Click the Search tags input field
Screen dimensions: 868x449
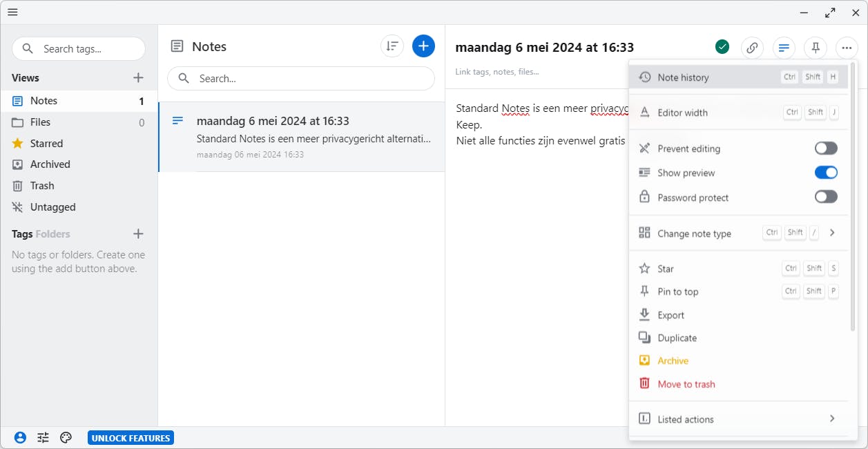pyautogui.click(x=79, y=48)
